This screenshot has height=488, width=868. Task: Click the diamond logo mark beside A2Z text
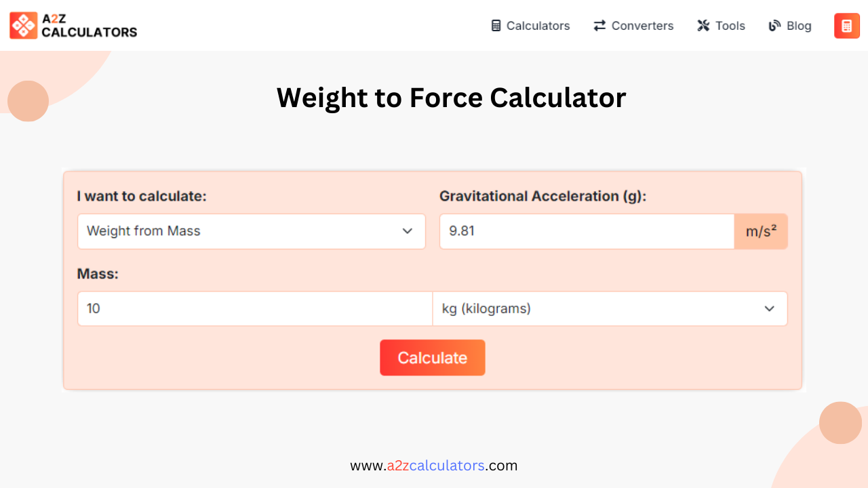pyautogui.click(x=22, y=25)
